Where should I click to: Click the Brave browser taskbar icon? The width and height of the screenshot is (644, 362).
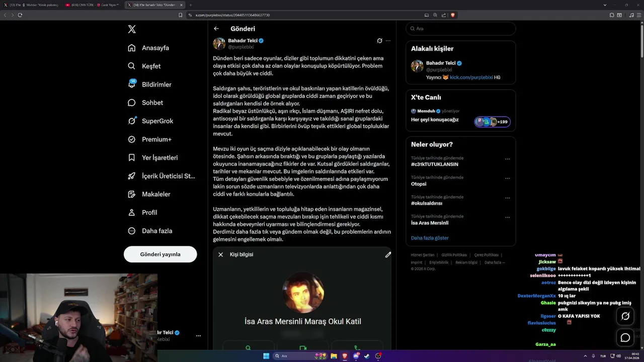click(x=345, y=356)
